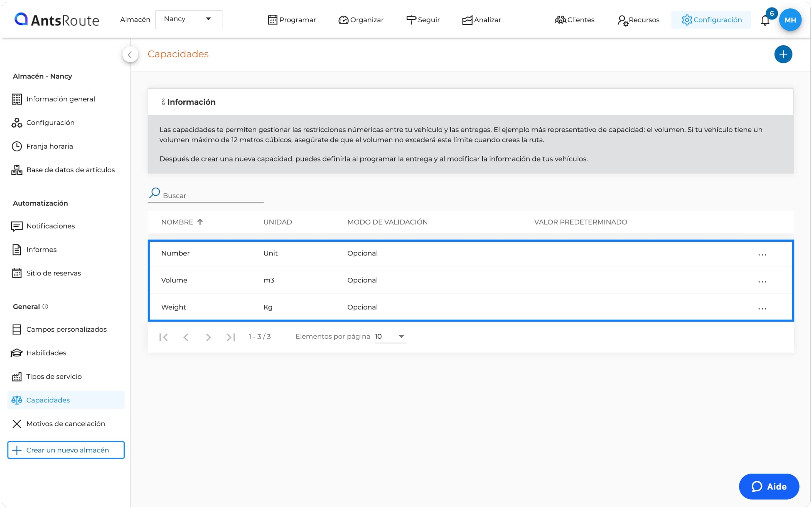The image size is (812, 509).
Task: Open Motivos de cancelación in sidebar
Action: pos(58,424)
